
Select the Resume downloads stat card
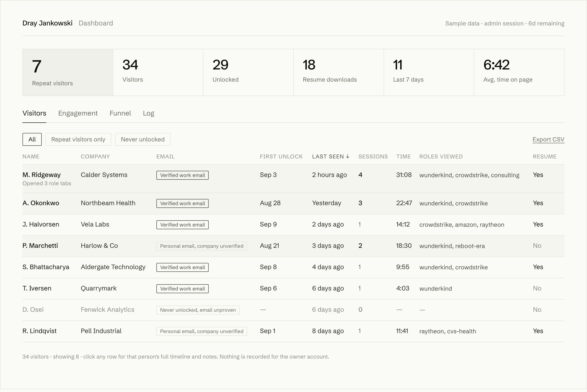pyautogui.click(x=338, y=72)
